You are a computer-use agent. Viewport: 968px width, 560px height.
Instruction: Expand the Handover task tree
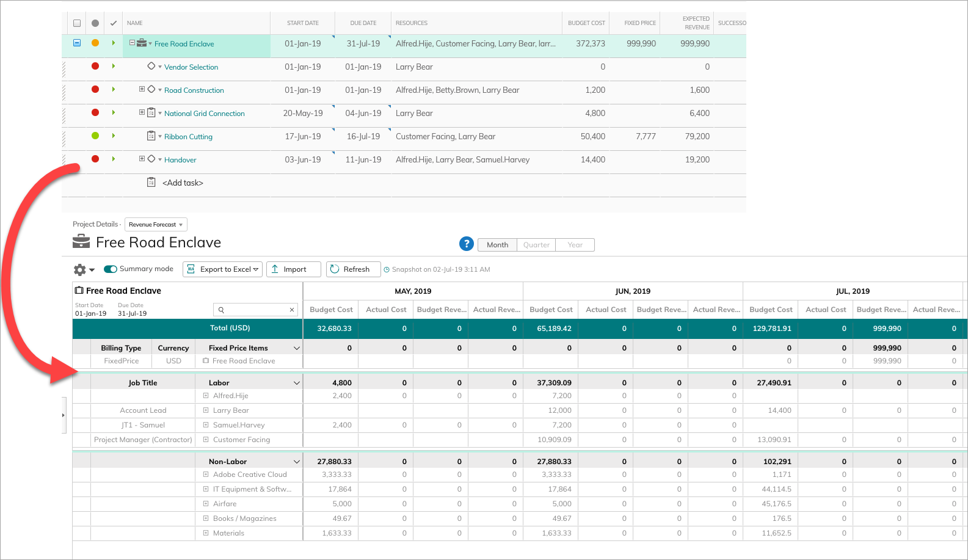coord(142,159)
